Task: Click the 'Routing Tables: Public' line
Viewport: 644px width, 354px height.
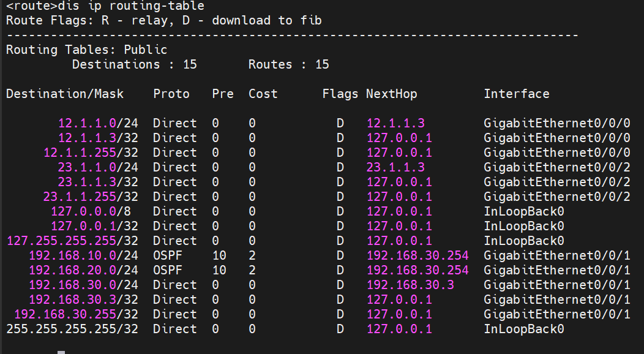Action: click(86, 50)
